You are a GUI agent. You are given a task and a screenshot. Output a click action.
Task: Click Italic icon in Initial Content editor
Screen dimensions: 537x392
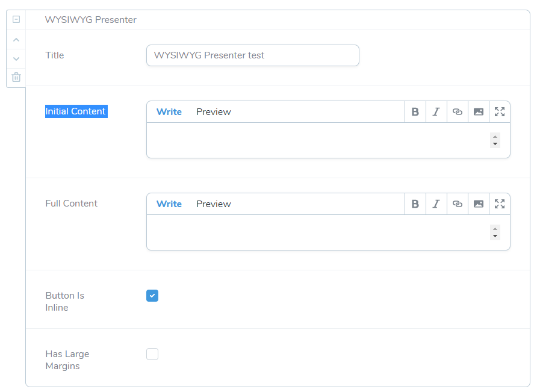436,112
